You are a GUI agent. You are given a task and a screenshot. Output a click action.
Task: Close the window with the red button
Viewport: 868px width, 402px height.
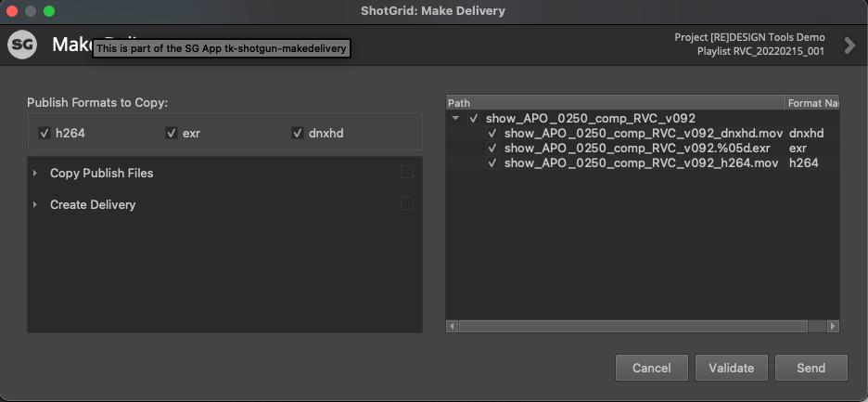point(12,10)
